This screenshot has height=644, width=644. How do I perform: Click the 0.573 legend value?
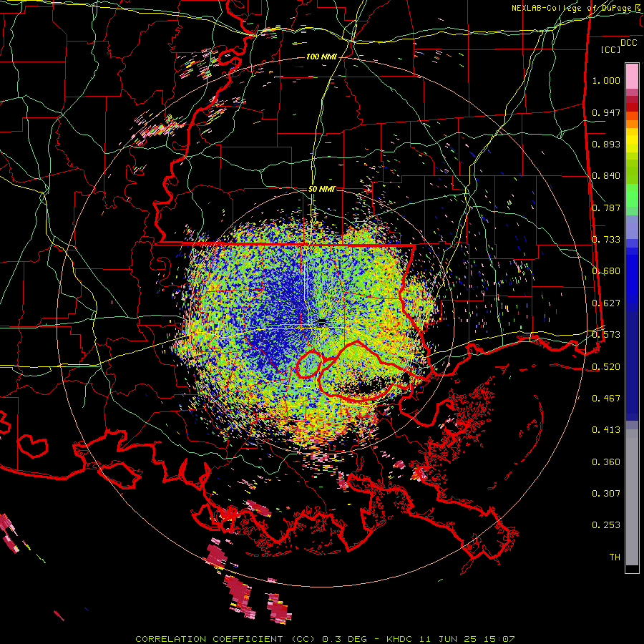point(606,335)
